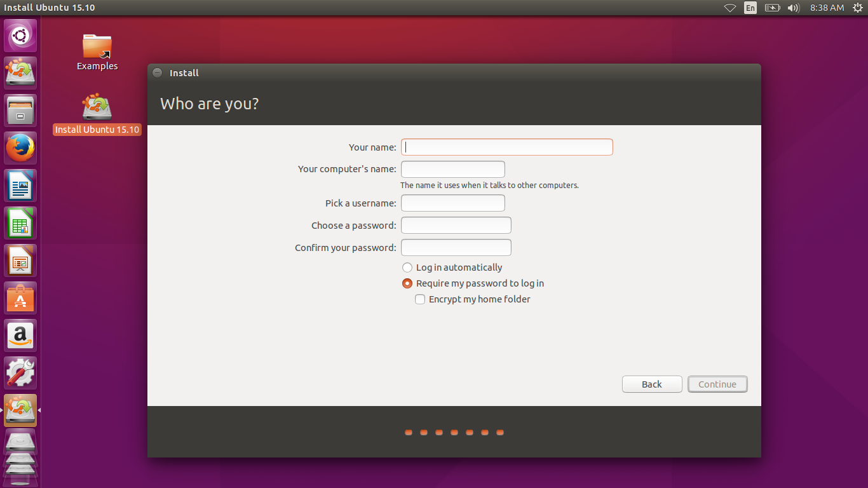Open the Ubuntu Dash
This screenshot has width=868, height=488.
20,35
